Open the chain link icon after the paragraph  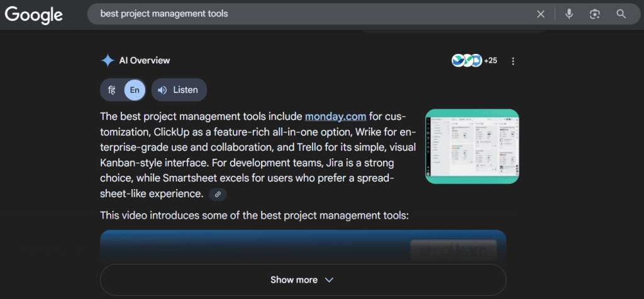click(x=218, y=194)
